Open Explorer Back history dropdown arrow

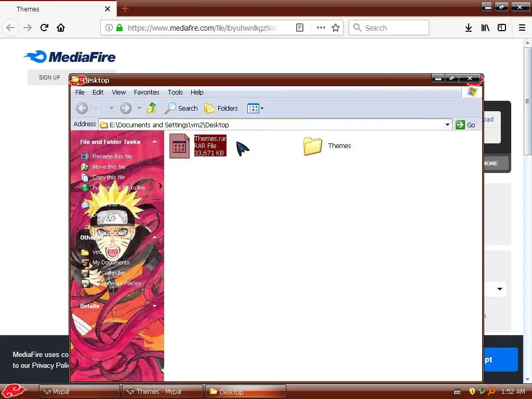tap(111, 108)
